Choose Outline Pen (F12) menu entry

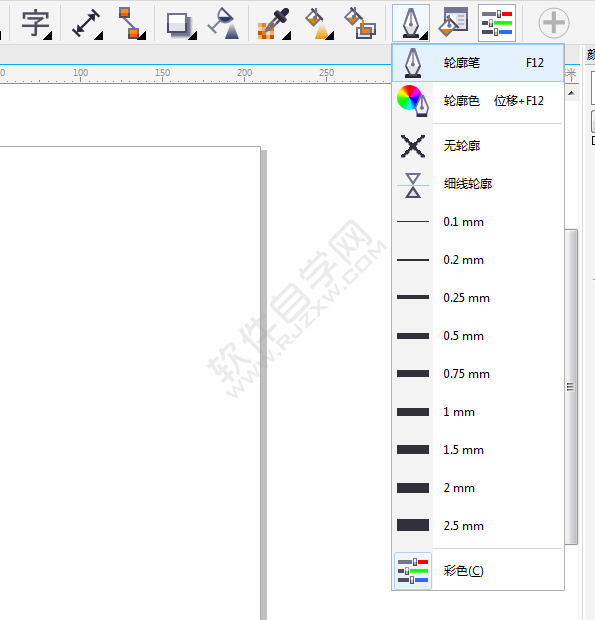coord(478,63)
